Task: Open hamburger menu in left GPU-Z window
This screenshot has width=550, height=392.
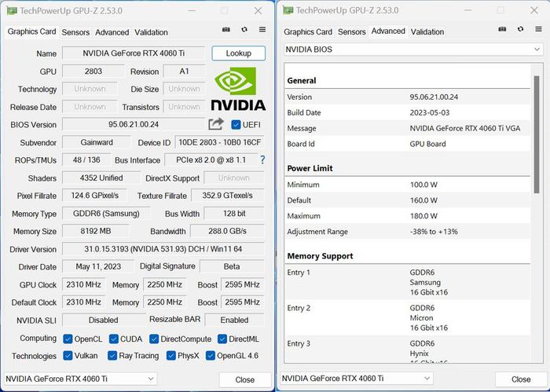Action: 262,30
